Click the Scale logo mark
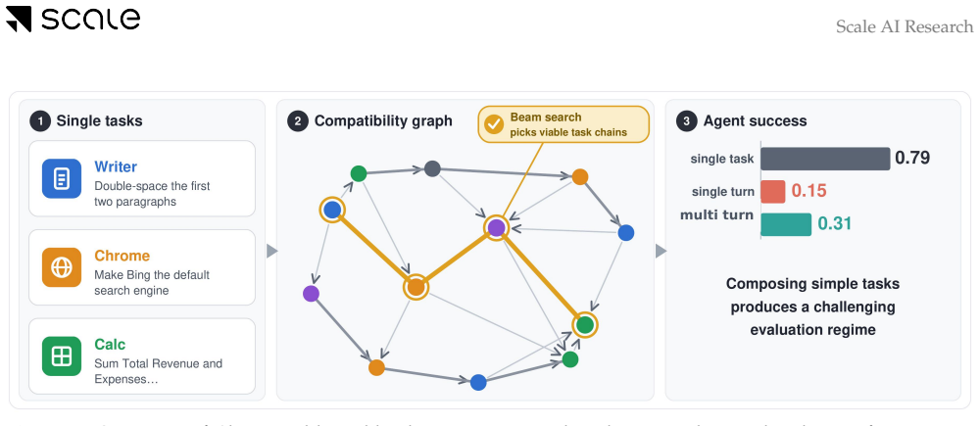Viewport: 980px width, 426px height. click(18, 19)
